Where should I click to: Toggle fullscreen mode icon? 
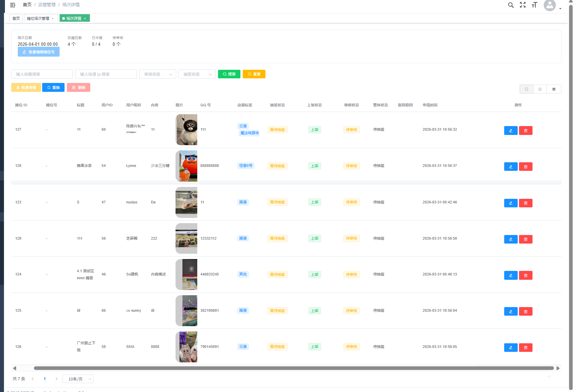pyautogui.click(x=523, y=5)
